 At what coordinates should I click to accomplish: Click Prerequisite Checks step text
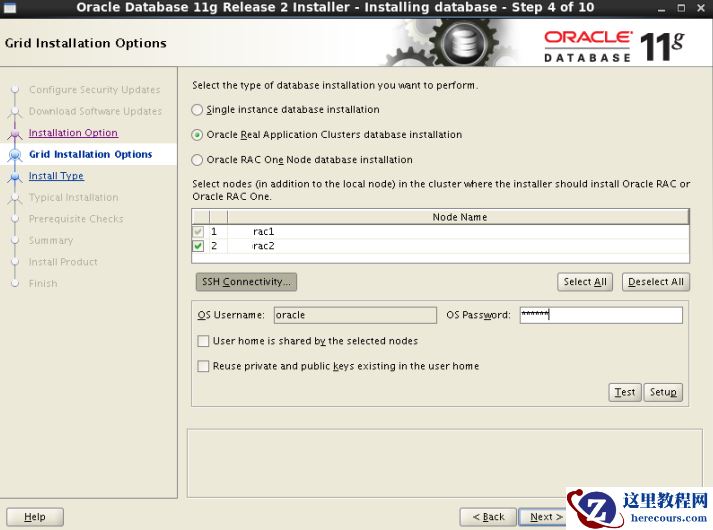click(x=76, y=219)
